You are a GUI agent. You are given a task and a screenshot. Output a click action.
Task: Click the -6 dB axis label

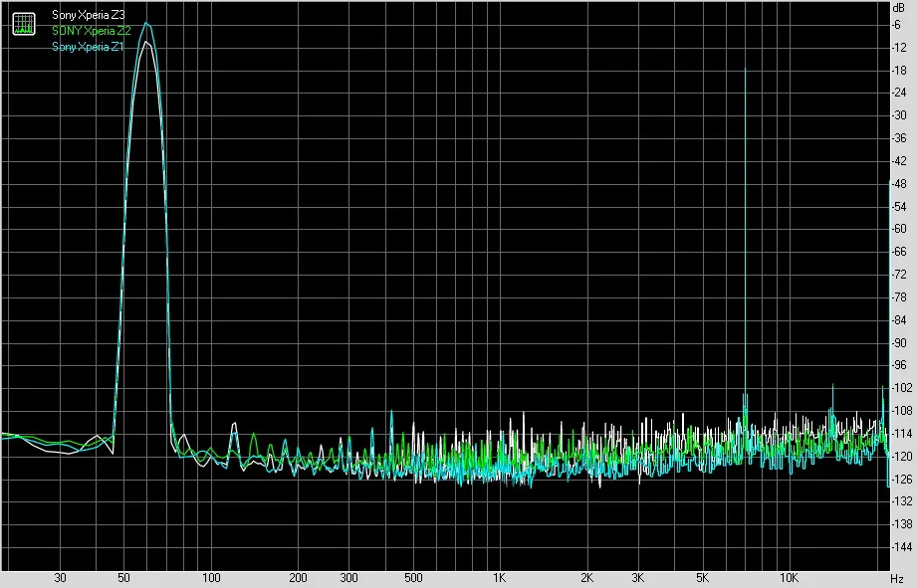[x=896, y=25]
